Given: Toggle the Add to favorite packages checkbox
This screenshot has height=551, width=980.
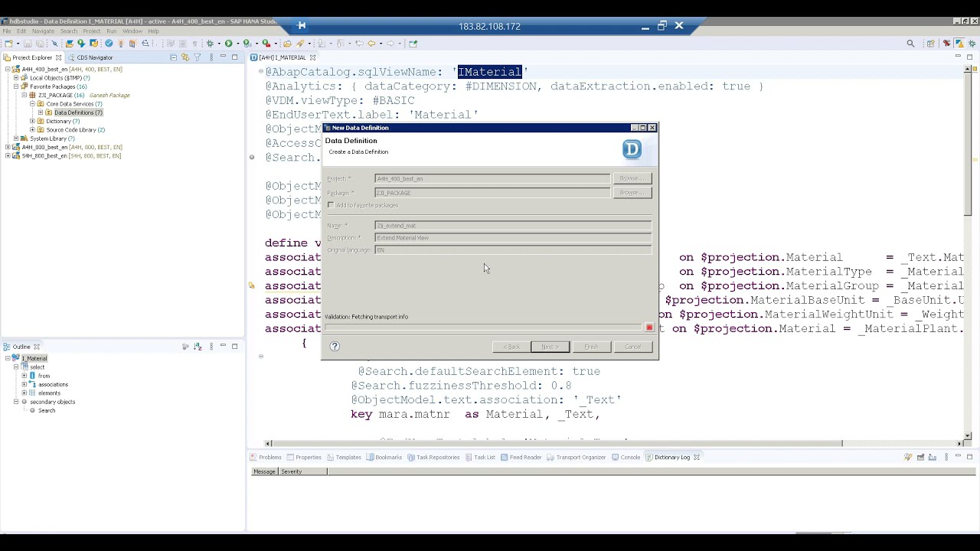Looking at the screenshot, I should [x=331, y=205].
